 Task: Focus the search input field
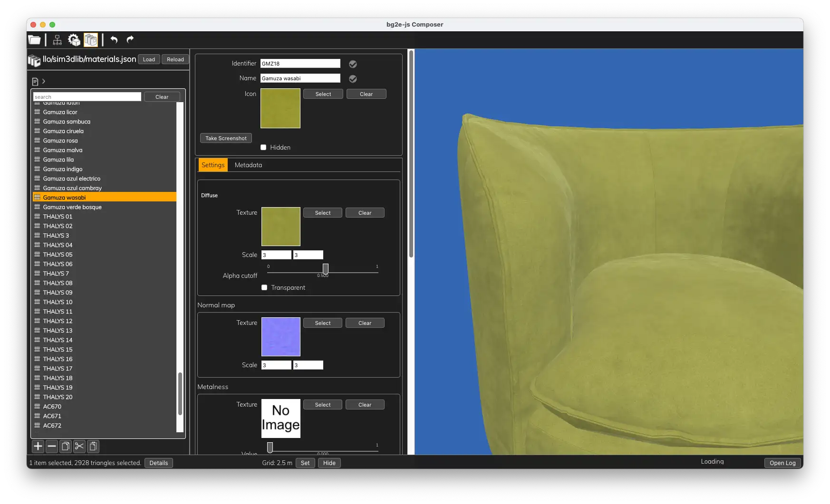click(87, 97)
